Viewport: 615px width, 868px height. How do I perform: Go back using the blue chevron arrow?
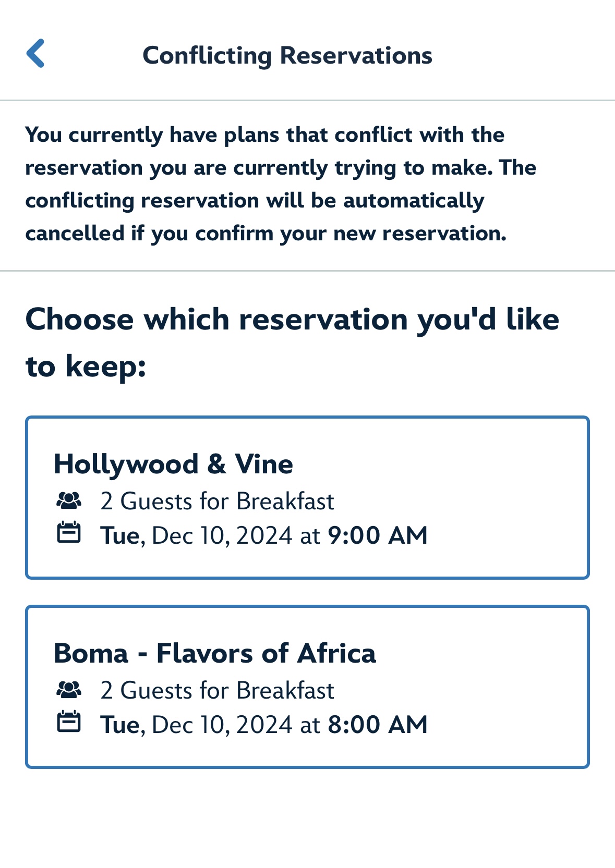35,53
